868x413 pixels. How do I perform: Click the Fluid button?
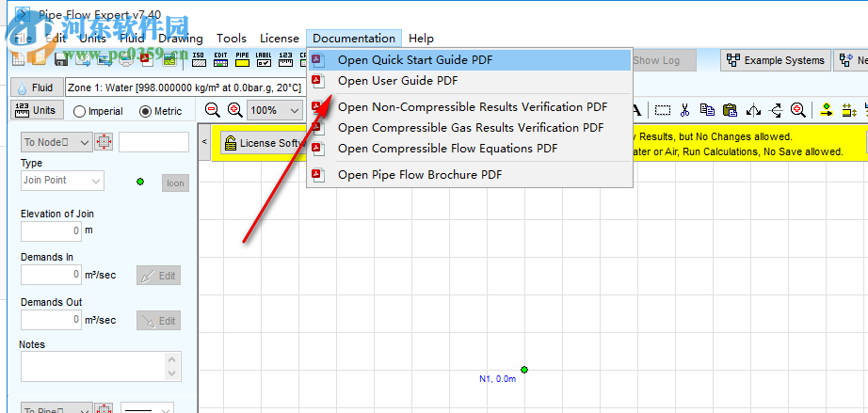(x=37, y=87)
